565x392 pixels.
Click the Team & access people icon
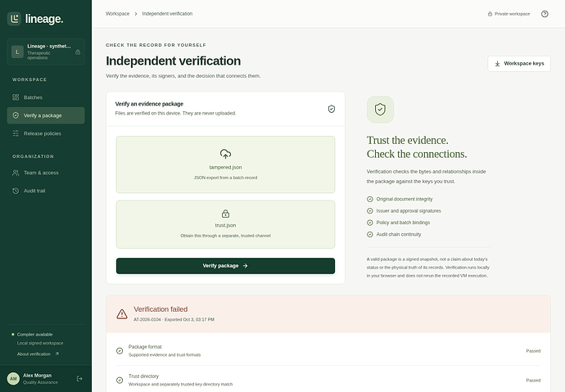click(x=16, y=173)
